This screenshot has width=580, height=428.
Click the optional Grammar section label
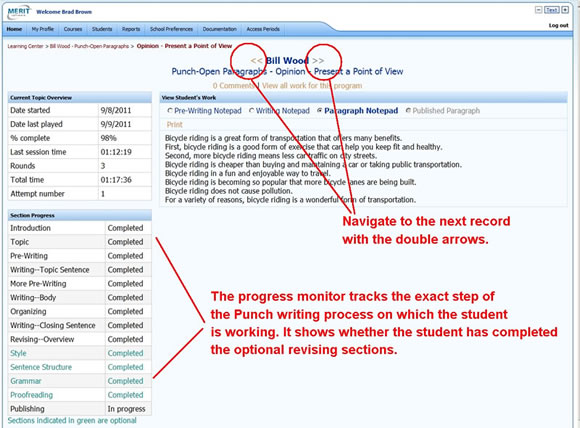coord(26,381)
